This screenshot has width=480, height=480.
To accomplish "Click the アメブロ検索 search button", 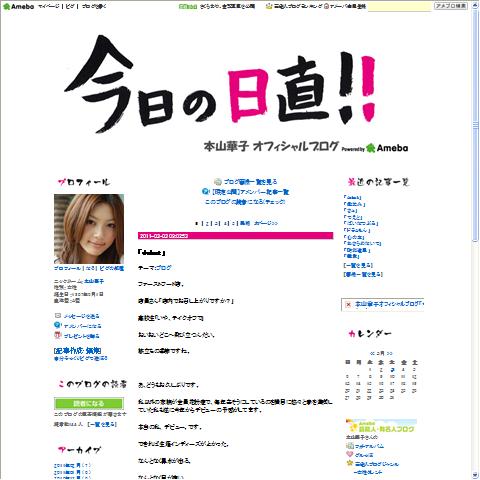I will (451, 6).
